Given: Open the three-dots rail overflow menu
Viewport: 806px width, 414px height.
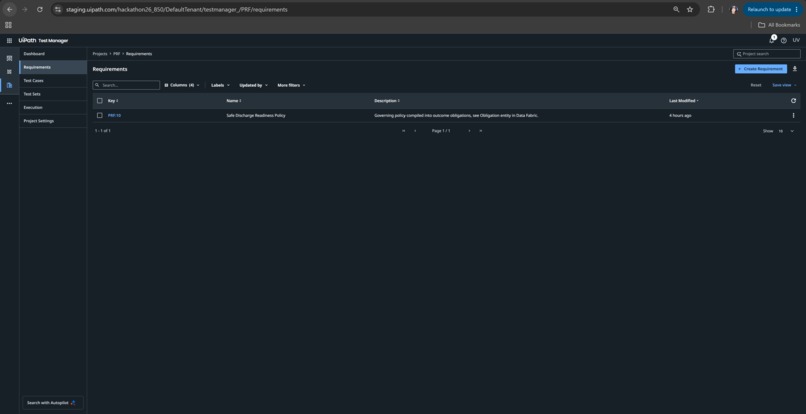Looking at the screenshot, I should 9,103.
